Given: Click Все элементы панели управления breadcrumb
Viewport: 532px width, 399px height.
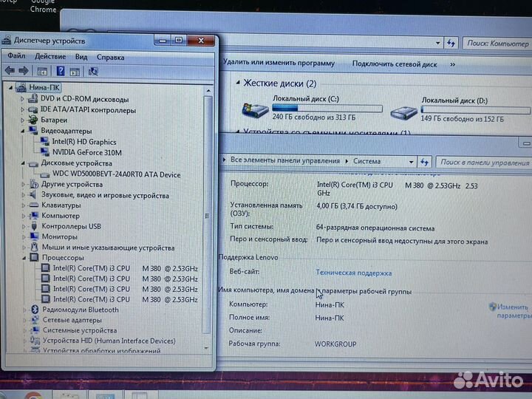Looking at the screenshot, I should click(x=285, y=160).
